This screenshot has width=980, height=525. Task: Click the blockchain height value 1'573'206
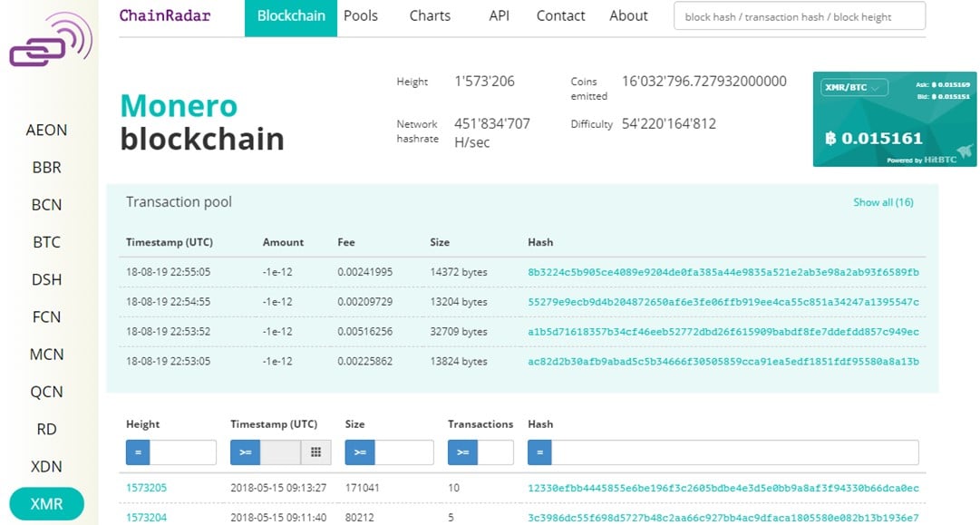484,82
